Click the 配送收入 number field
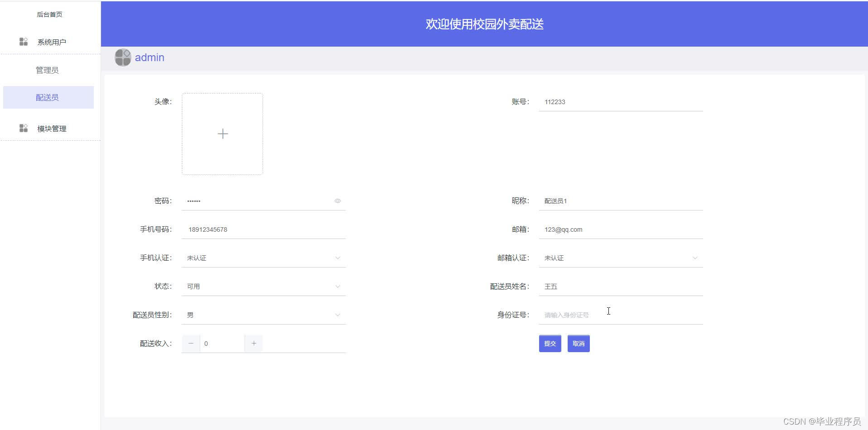The width and height of the screenshot is (868, 430). (222, 344)
